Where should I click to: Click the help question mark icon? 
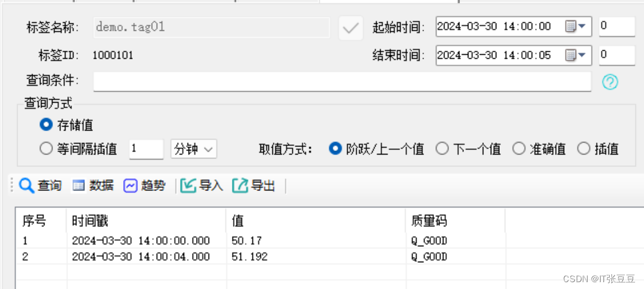coord(610,82)
